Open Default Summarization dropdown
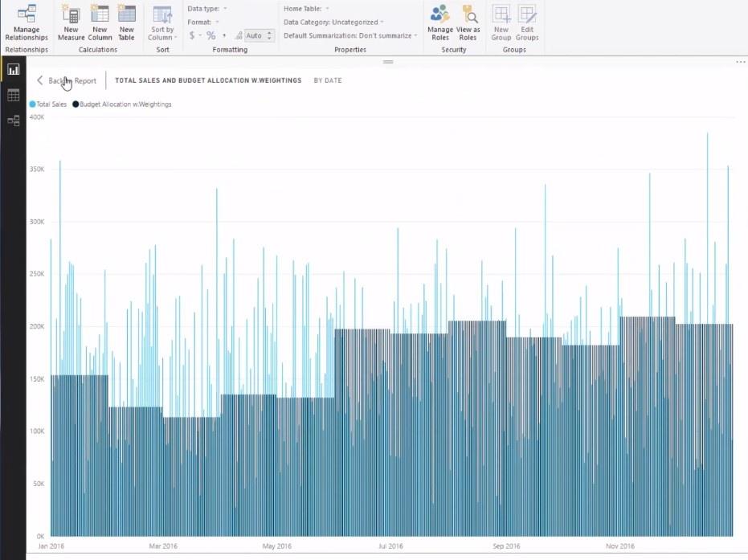 pos(350,35)
